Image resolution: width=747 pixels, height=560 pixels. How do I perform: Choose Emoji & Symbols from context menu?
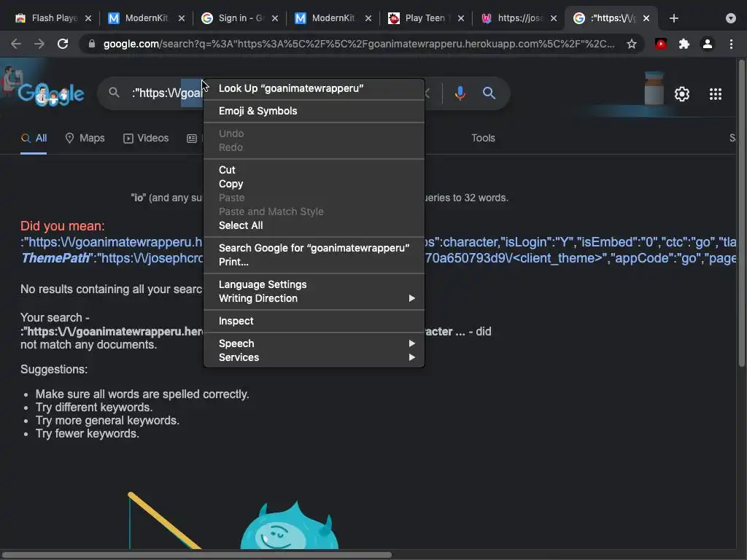pos(314,111)
